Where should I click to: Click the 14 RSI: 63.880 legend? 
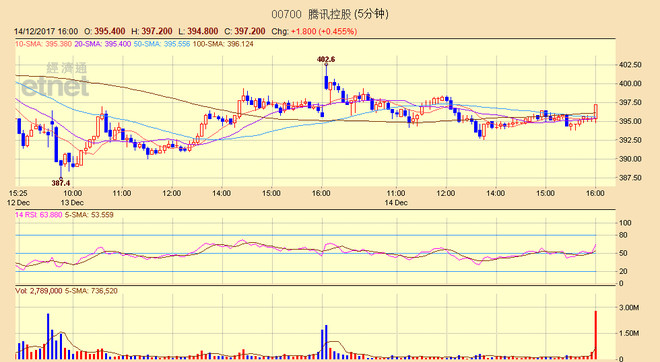click(39, 215)
